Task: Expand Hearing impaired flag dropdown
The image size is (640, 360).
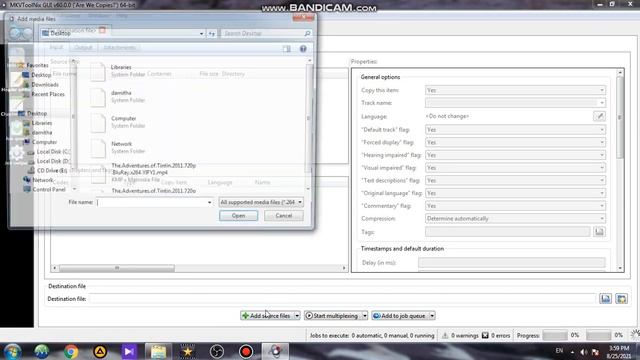Action: click(x=602, y=155)
